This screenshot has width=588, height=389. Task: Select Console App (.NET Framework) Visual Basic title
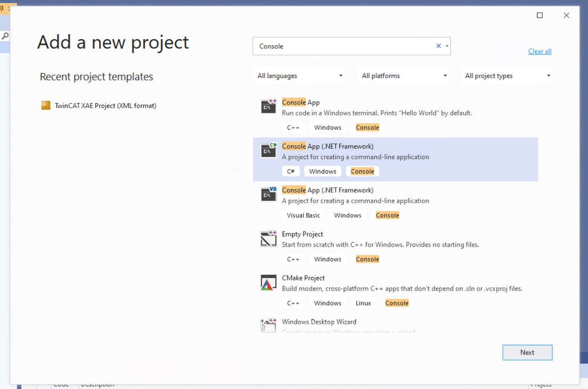point(328,190)
